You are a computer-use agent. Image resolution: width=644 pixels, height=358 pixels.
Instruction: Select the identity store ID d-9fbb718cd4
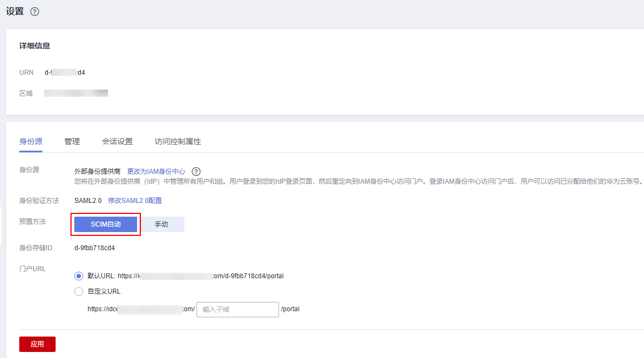(x=95, y=248)
